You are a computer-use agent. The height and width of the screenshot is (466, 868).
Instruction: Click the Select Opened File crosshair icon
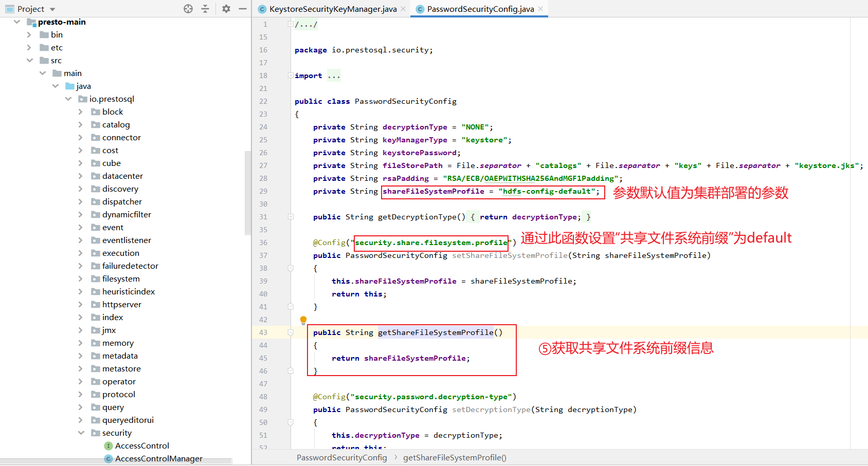[188, 8]
